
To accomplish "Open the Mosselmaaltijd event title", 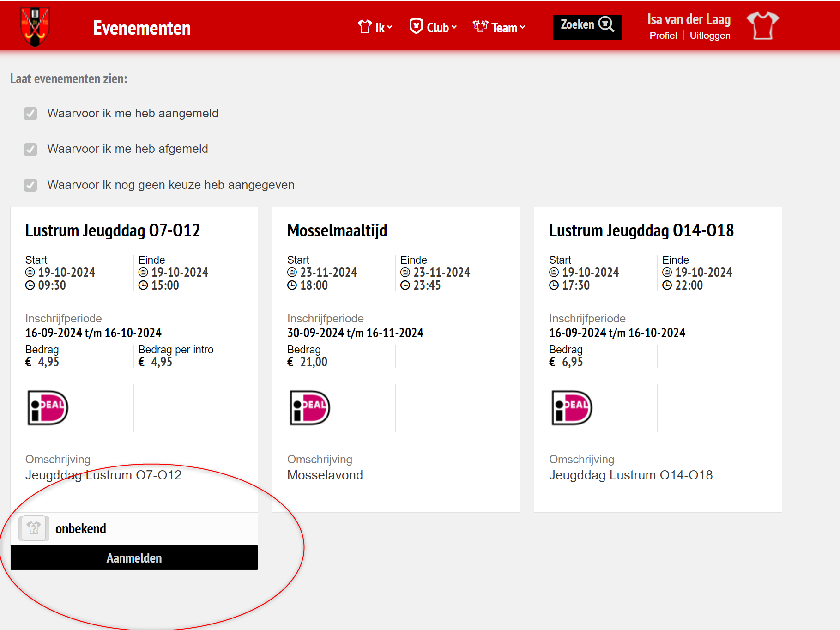I will tap(337, 230).
